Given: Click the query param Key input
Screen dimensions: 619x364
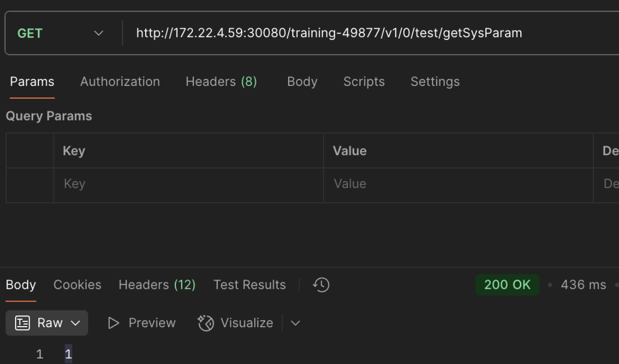Looking at the screenshot, I should click(x=188, y=184).
